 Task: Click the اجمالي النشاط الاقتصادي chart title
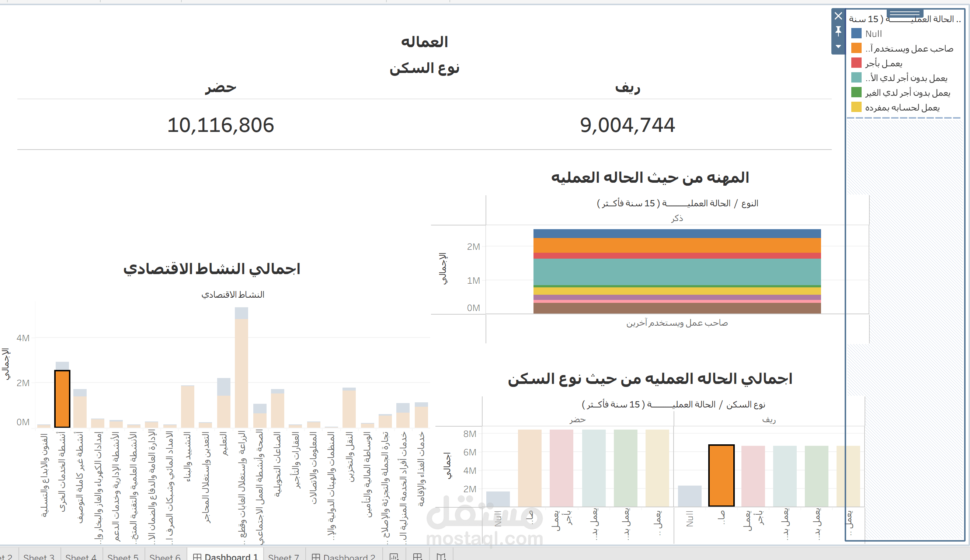click(x=212, y=269)
